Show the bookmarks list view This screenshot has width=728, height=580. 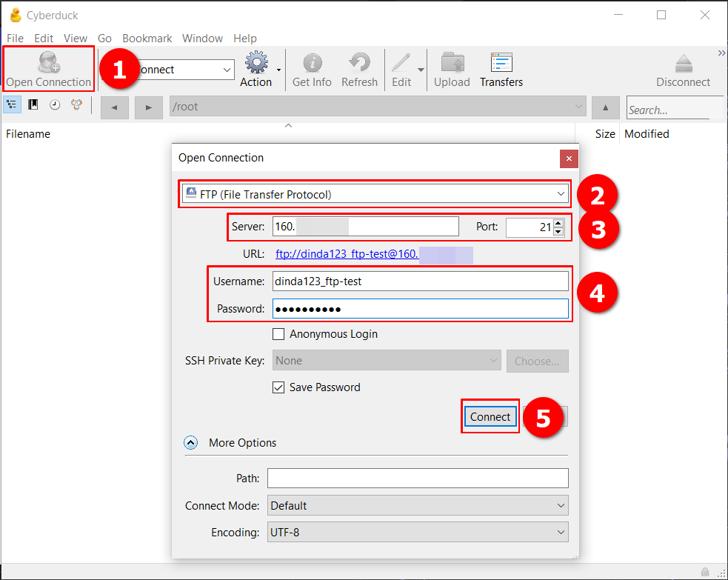[33, 104]
